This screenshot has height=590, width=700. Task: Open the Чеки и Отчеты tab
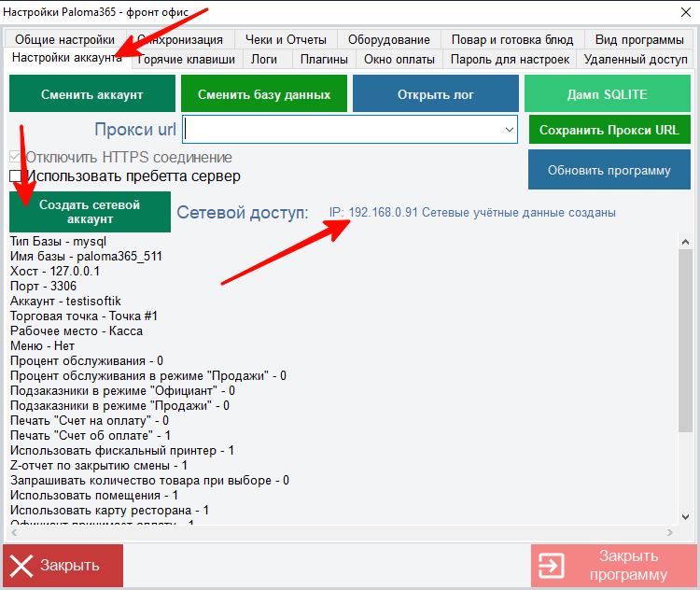coord(286,39)
